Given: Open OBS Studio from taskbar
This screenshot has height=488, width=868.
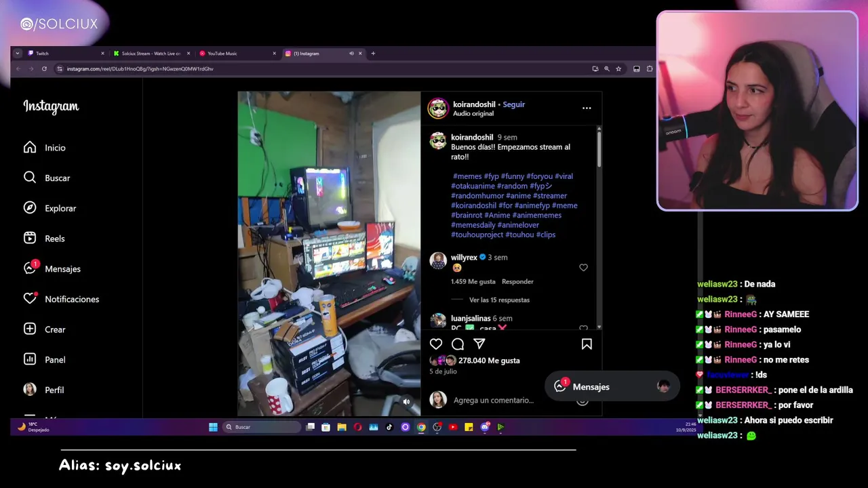Looking at the screenshot, I should tap(437, 427).
